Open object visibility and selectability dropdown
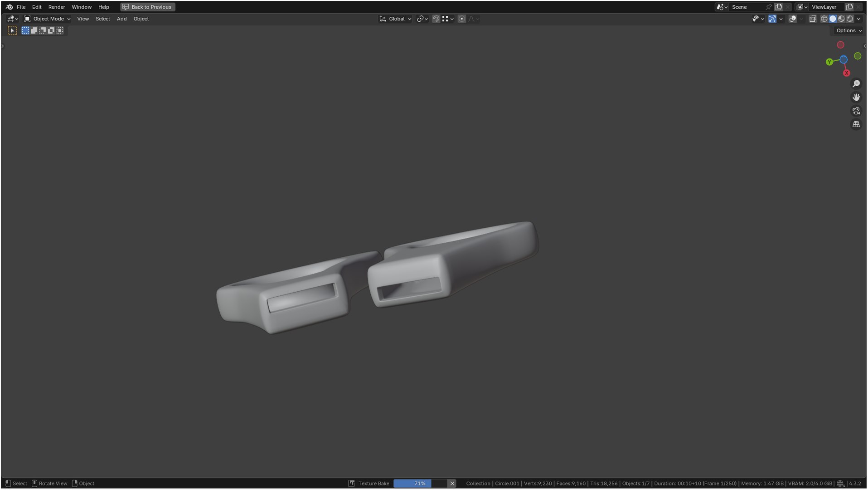868x490 pixels. click(x=758, y=19)
